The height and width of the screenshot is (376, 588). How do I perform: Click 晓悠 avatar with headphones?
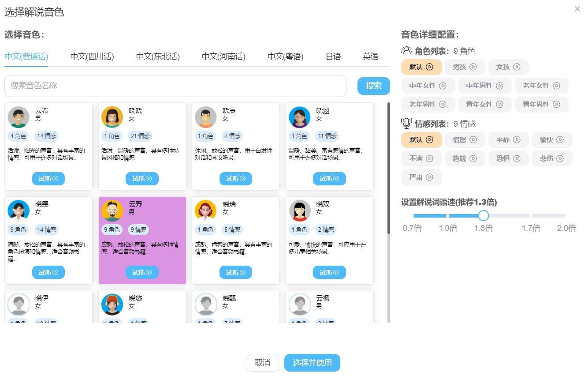[x=112, y=304]
